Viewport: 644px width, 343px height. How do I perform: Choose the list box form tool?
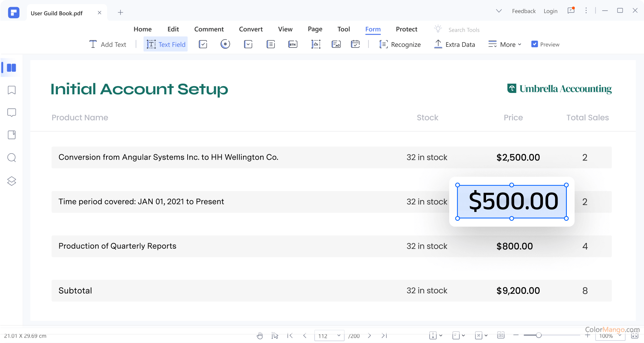271,44
